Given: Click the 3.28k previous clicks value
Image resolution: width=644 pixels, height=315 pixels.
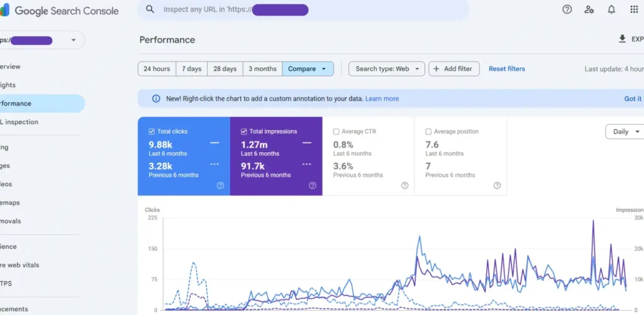Looking at the screenshot, I should click(160, 166).
